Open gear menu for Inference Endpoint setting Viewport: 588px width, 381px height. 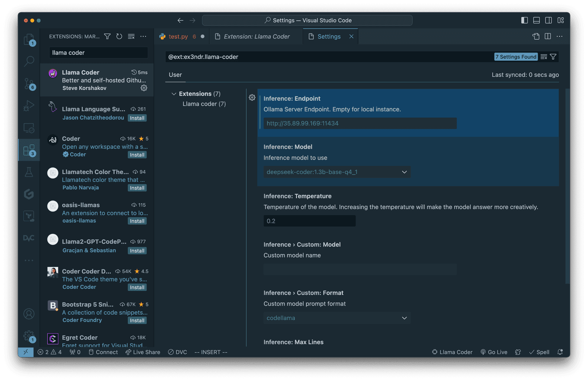coord(252,97)
